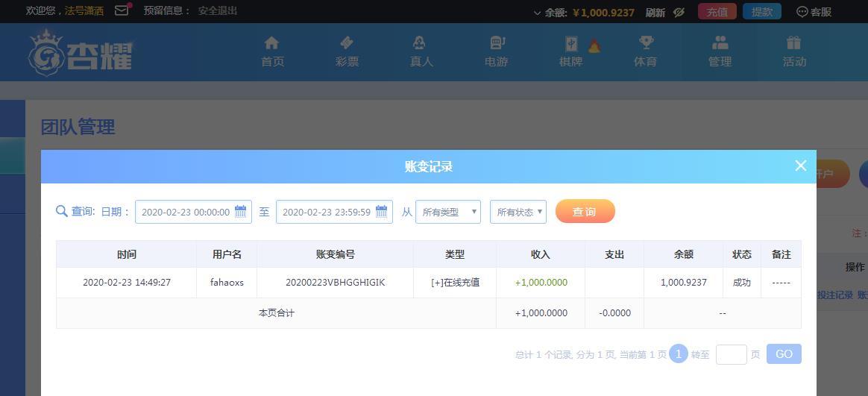Select the 活动 menu label

click(x=794, y=62)
